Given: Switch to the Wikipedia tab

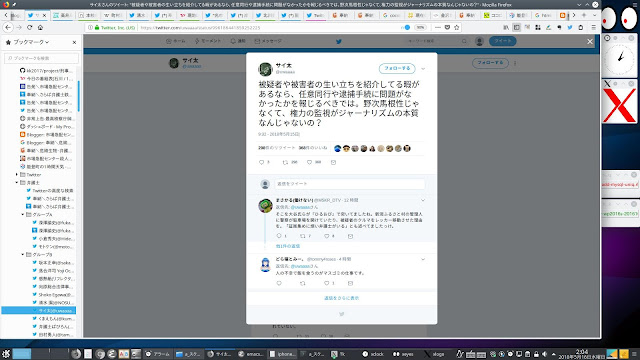Looking at the screenshot, I should click(x=113, y=16).
